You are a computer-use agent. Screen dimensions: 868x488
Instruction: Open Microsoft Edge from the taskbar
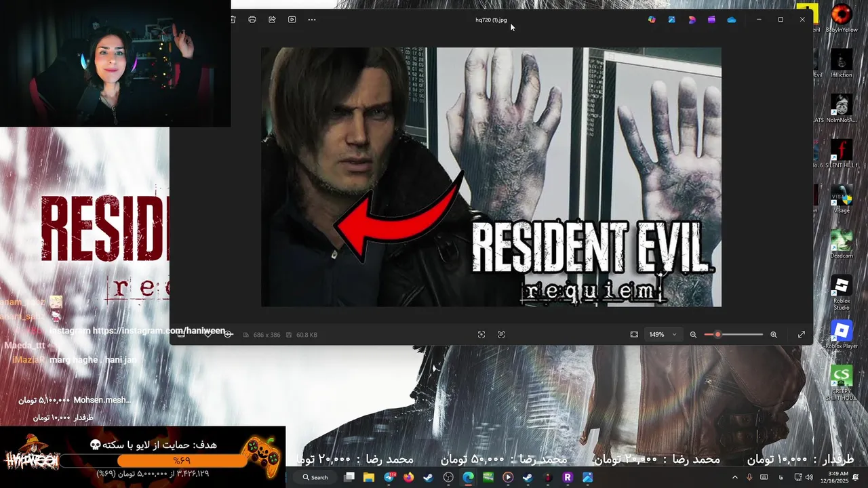[468, 477]
